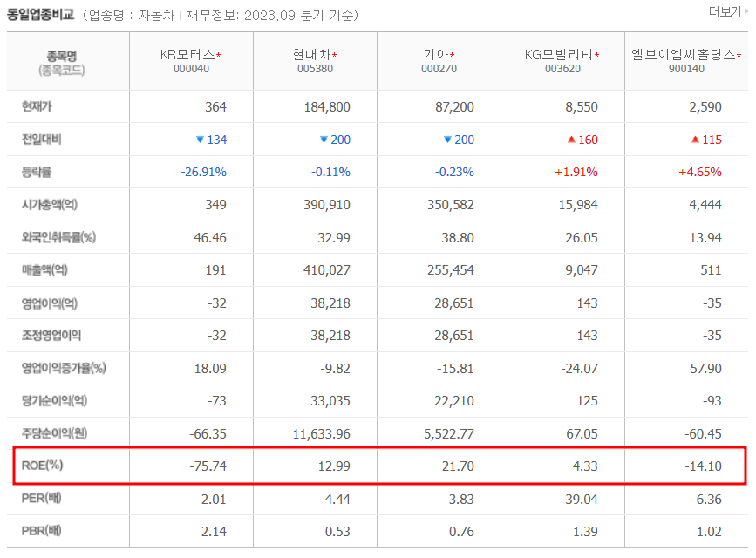Click 현대차 code 005380
Screen dimensions: 756x558
click(315, 69)
